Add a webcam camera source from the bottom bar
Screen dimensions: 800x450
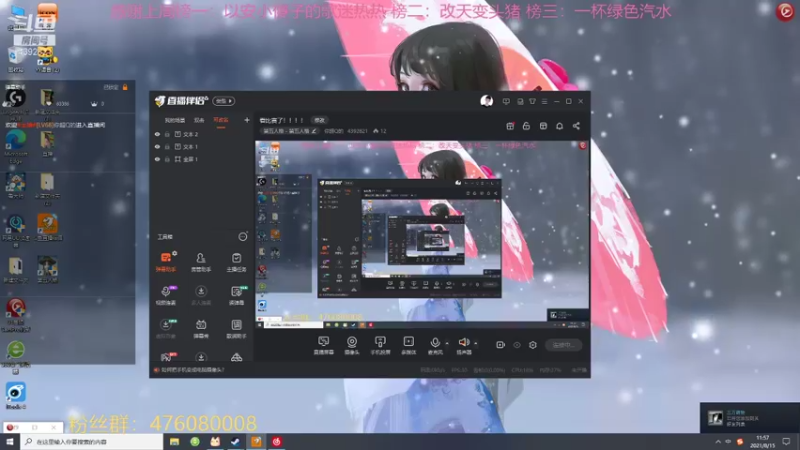point(352,345)
